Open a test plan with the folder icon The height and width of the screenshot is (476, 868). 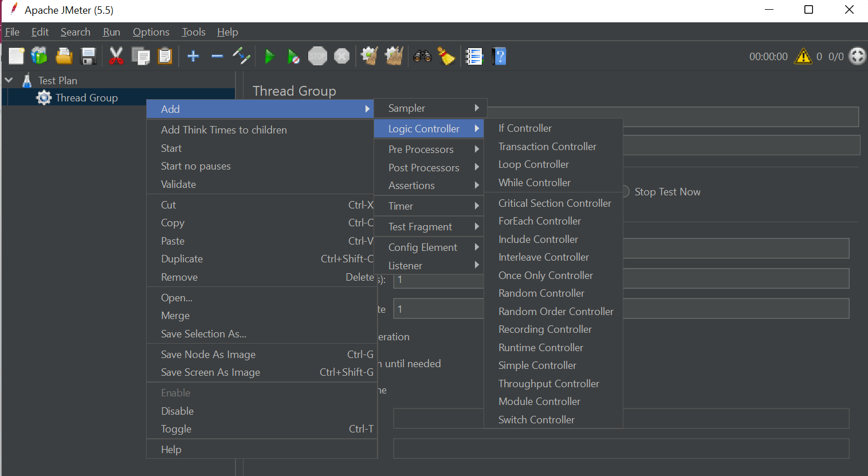tap(64, 56)
